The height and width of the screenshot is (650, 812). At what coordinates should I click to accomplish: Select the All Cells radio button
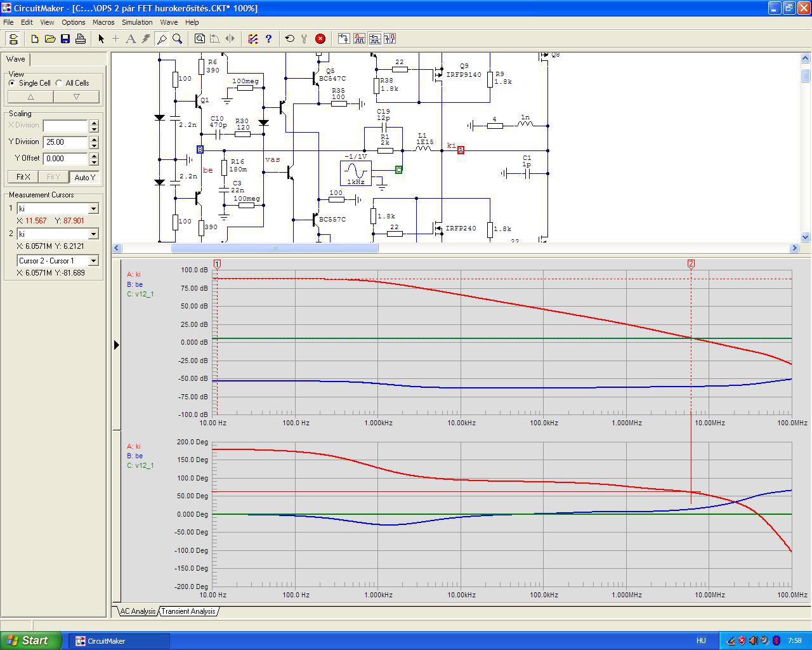[59, 83]
